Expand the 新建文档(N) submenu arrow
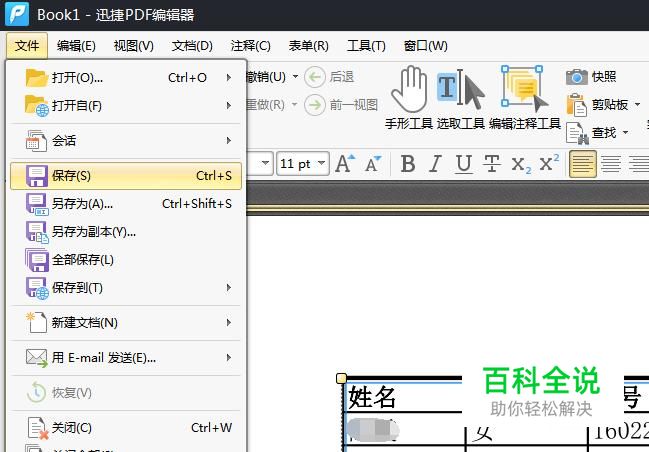The image size is (649, 452). coord(228,323)
